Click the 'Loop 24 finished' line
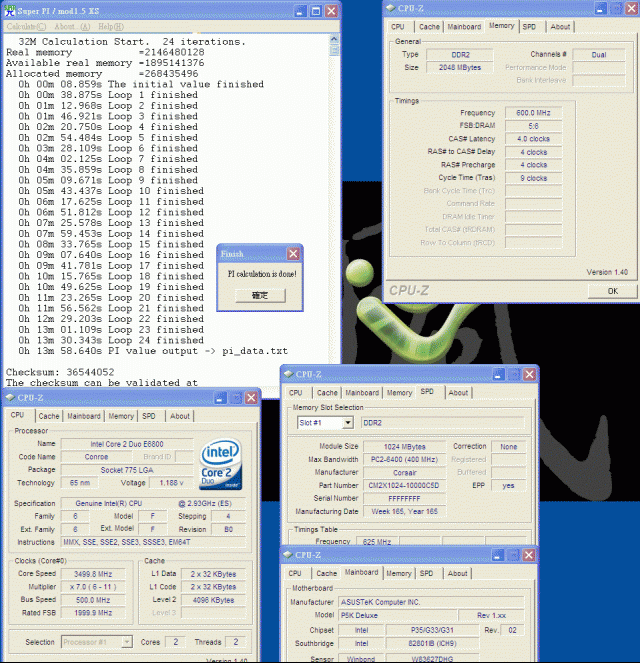The width and height of the screenshot is (640, 663). [x=156, y=340]
